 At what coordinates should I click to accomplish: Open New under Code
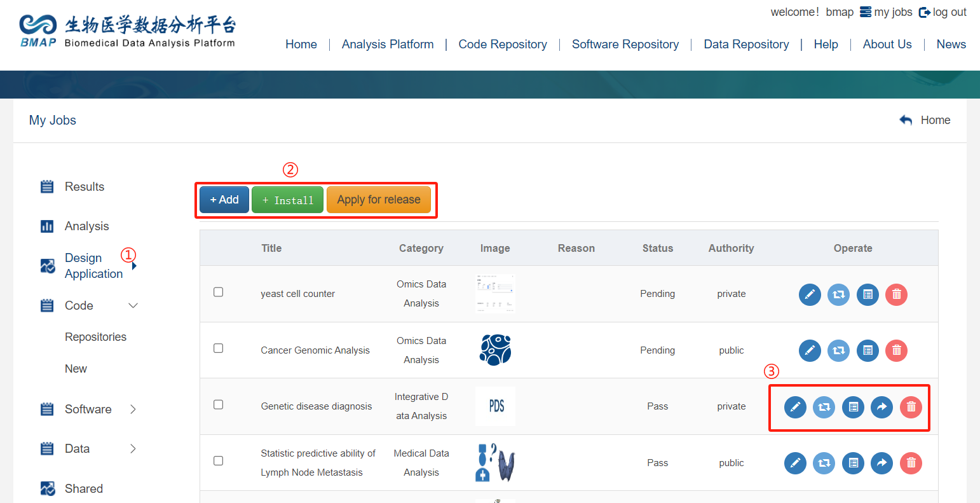pos(76,369)
